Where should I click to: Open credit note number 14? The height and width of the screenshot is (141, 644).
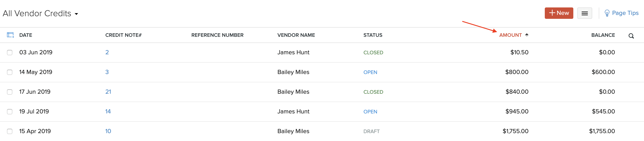point(108,112)
